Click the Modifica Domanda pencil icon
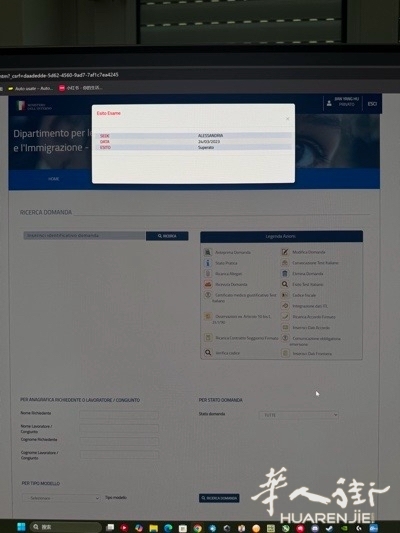Screen dimensions: 400x533 point(285,252)
